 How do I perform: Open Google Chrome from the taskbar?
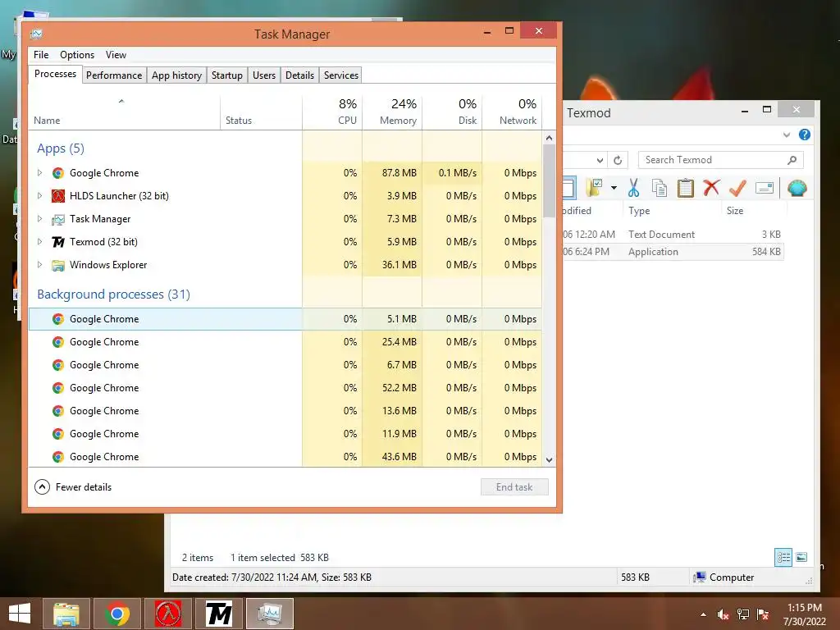point(117,614)
